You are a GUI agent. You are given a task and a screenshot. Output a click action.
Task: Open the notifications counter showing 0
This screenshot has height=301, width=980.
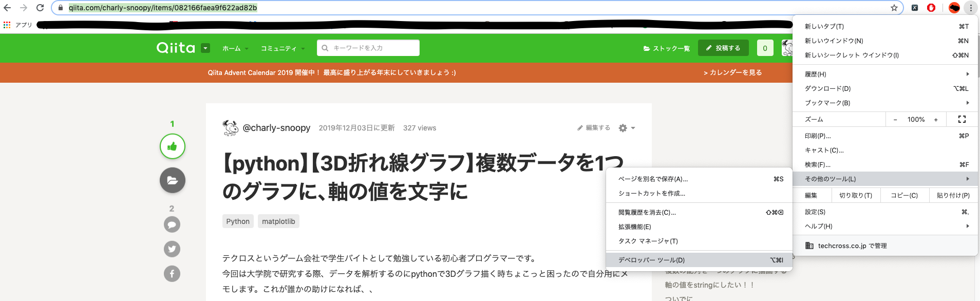(765, 48)
